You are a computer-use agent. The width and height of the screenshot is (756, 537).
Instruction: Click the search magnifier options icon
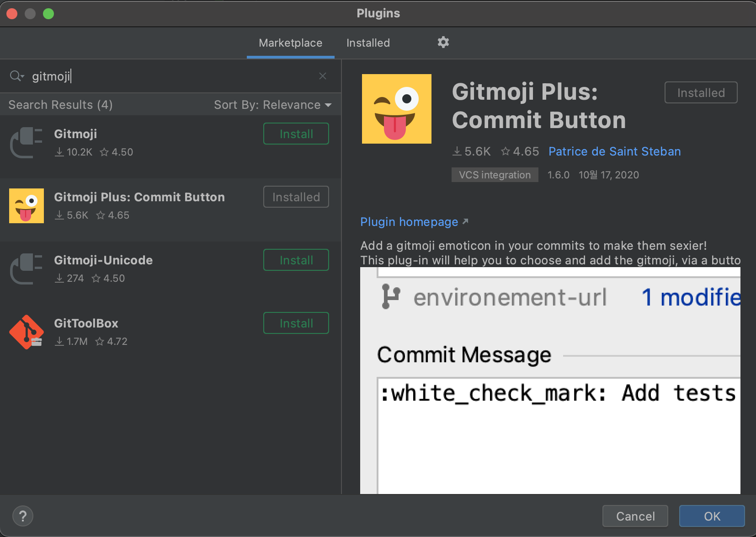click(16, 76)
